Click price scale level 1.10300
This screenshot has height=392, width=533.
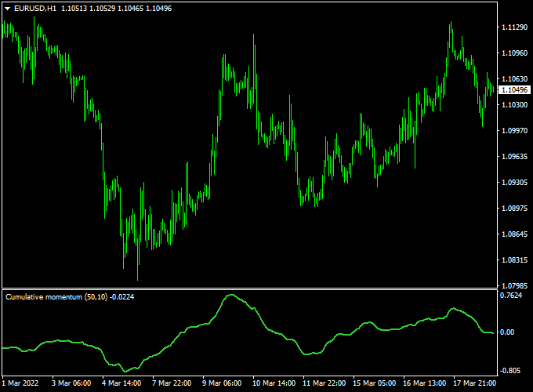coord(515,105)
